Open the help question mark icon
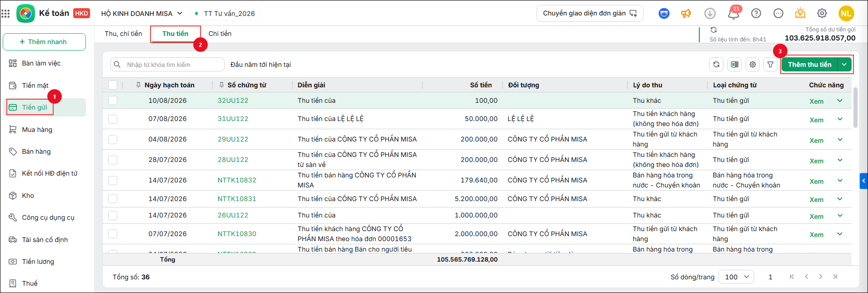The height and width of the screenshot is (293, 868). [x=756, y=14]
